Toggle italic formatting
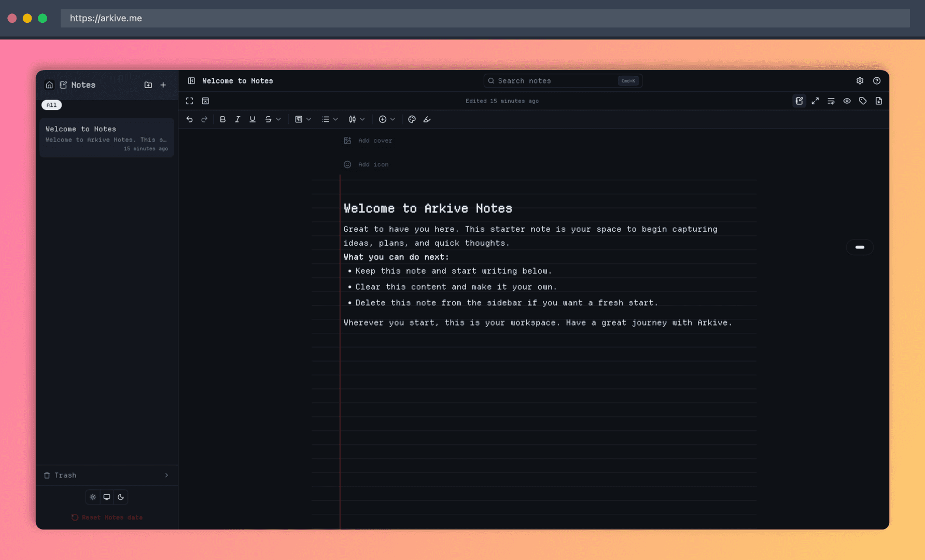The width and height of the screenshot is (925, 560). click(237, 119)
